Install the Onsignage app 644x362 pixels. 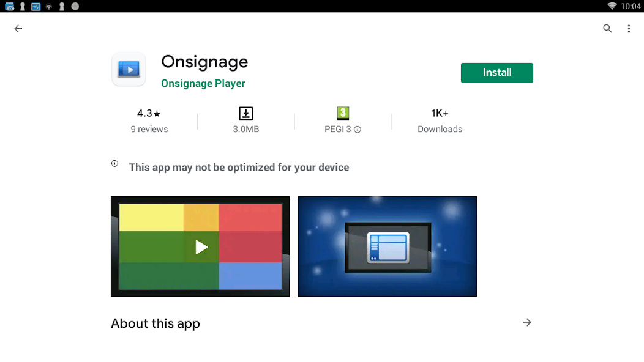coord(496,73)
